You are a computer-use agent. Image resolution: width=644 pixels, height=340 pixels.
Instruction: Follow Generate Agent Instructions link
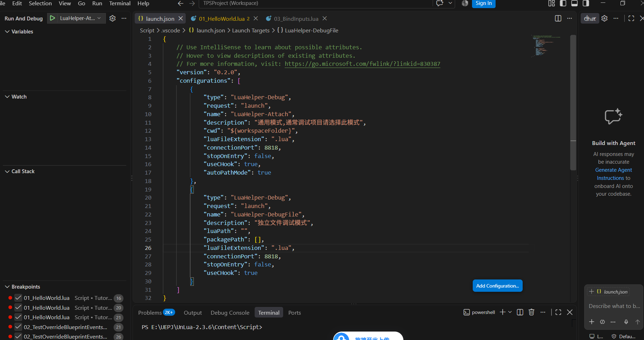click(614, 174)
